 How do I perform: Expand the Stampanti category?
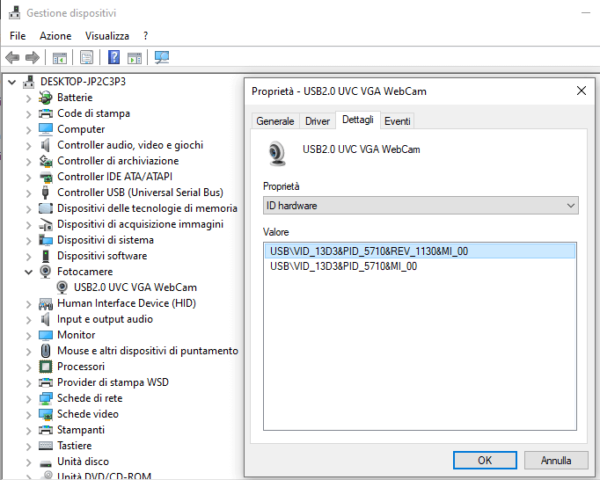28,430
